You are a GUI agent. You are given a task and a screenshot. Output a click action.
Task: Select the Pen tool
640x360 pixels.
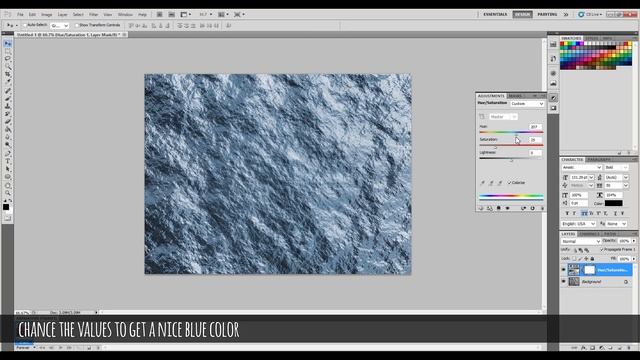coord(7,154)
